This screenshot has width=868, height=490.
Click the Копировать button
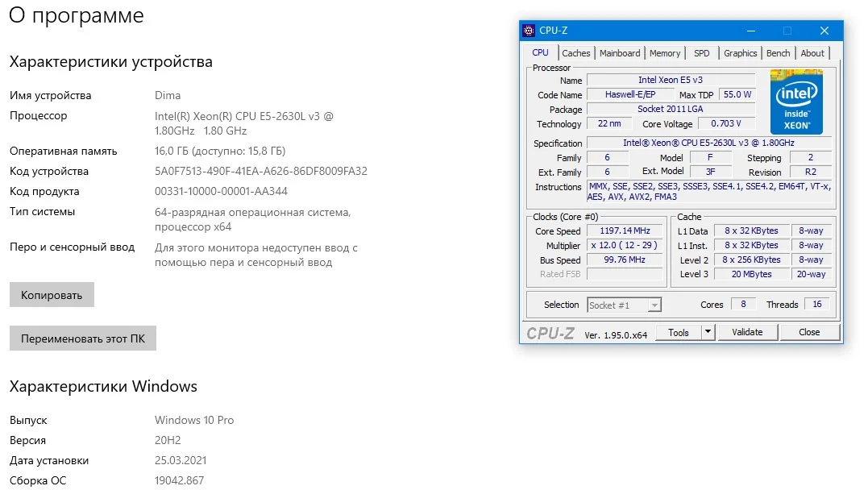52,294
